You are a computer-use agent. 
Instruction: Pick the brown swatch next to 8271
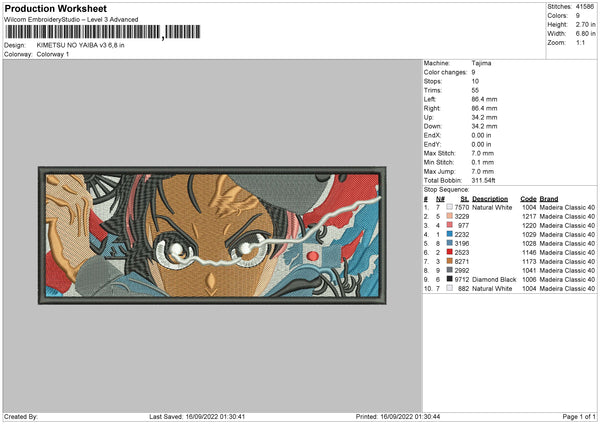click(x=449, y=261)
